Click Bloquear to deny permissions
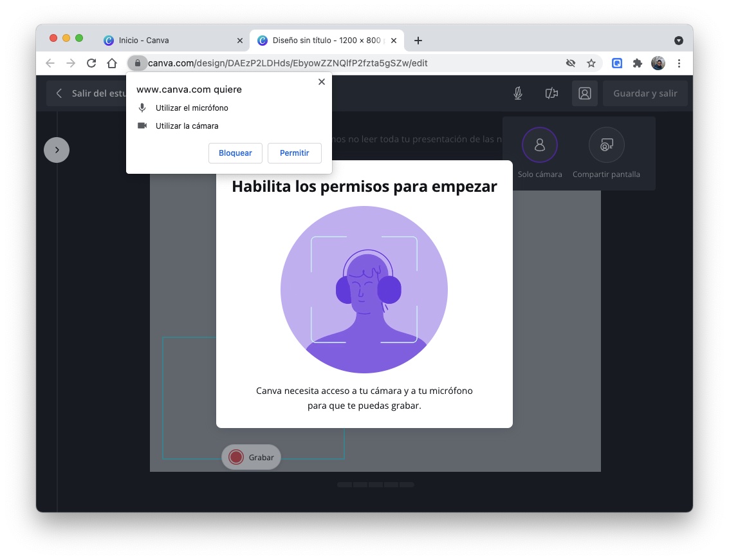This screenshot has height=560, width=729. (235, 153)
